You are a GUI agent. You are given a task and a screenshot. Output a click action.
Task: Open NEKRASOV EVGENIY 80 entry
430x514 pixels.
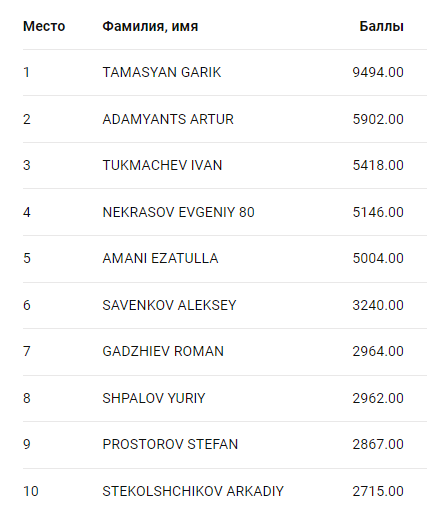click(x=178, y=212)
